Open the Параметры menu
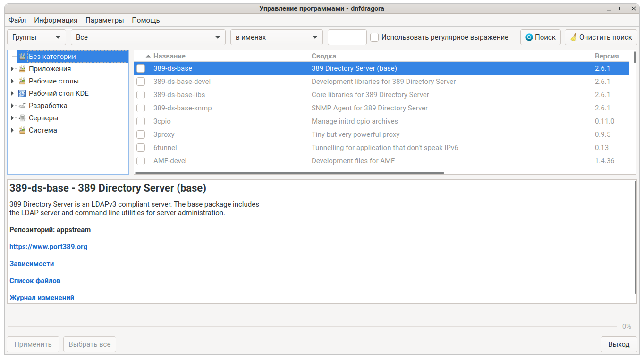 coord(104,20)
